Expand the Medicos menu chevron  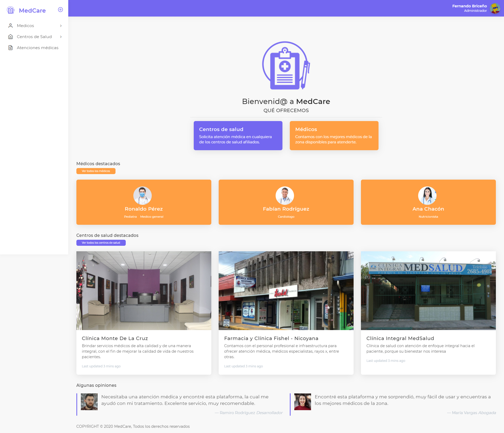[x=61, y=26]
